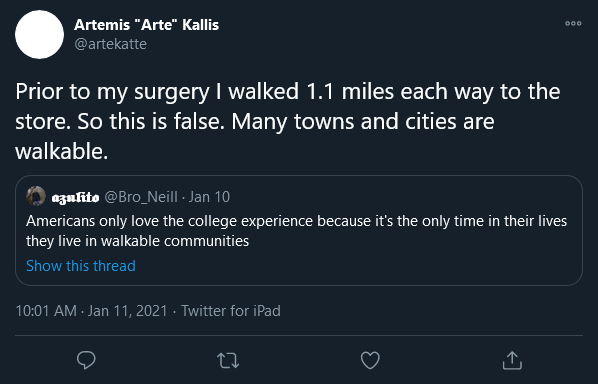Click the azulito profile picture in quoted tweet
Image resolution: width=598 pixels, height=384 pixels.
[x=36, y=196]
